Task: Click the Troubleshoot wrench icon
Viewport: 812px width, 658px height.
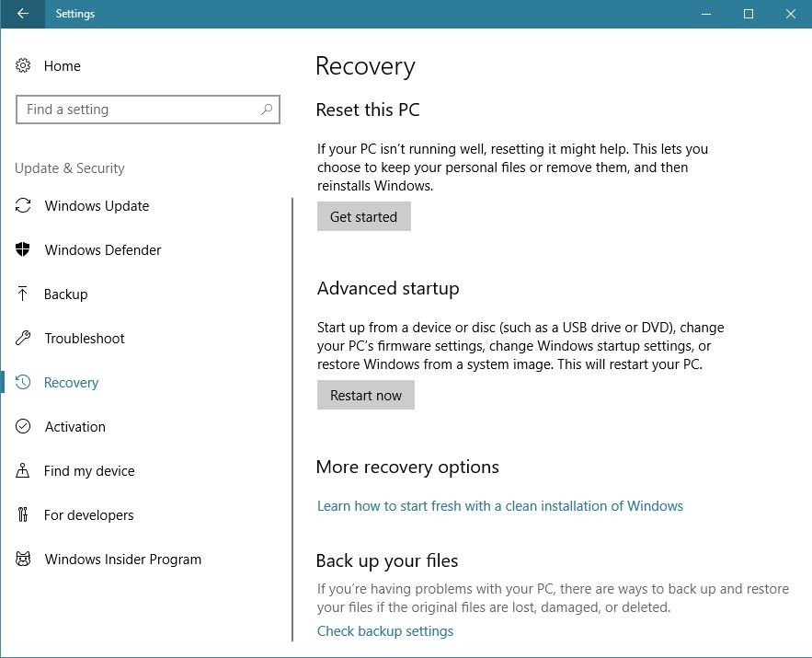Action: tap(24, 339)
